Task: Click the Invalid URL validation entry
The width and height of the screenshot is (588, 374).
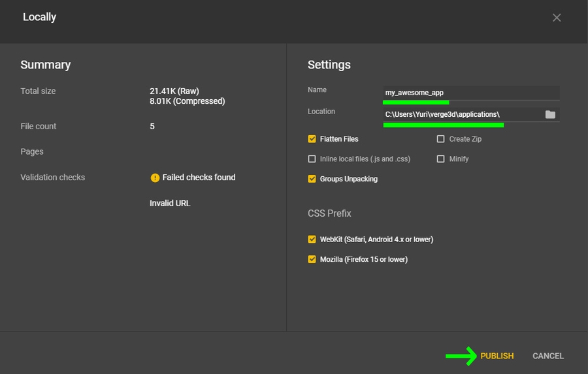Action: click(x=170, y=203)
